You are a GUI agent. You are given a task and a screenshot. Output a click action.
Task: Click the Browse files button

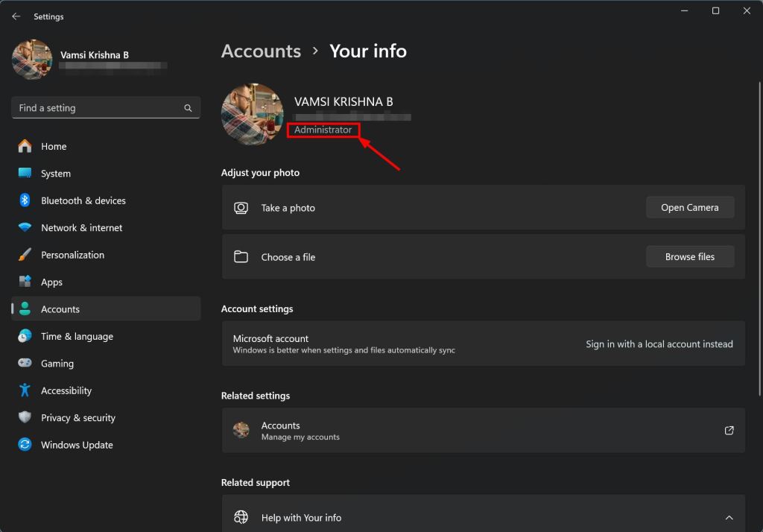click(x=689, y=256)
